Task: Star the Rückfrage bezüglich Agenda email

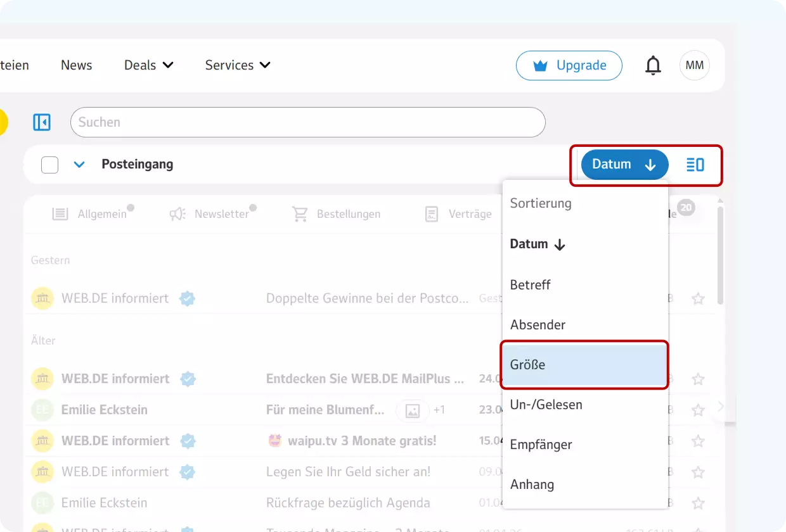Action: click(x=698, y=502)
